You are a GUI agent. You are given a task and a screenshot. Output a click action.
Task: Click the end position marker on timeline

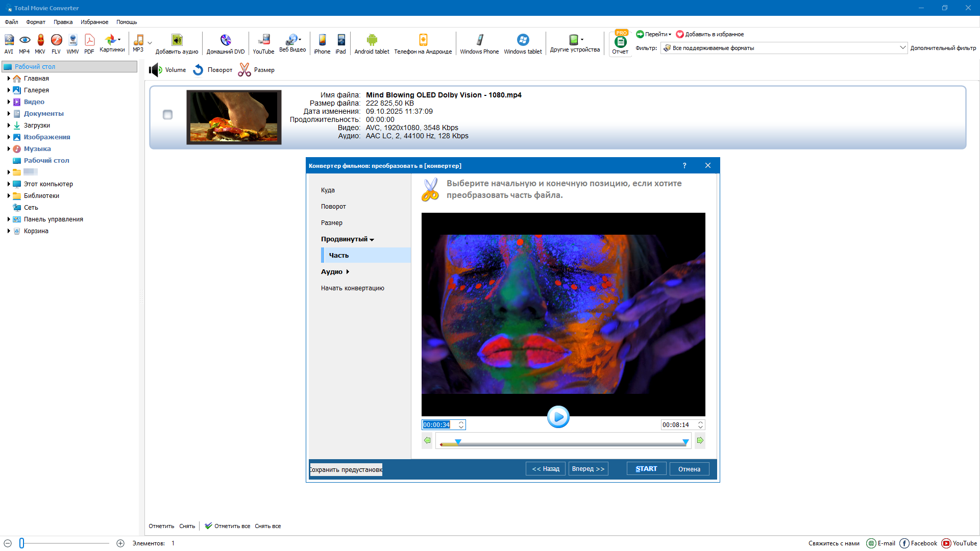(x=685, y=442)
